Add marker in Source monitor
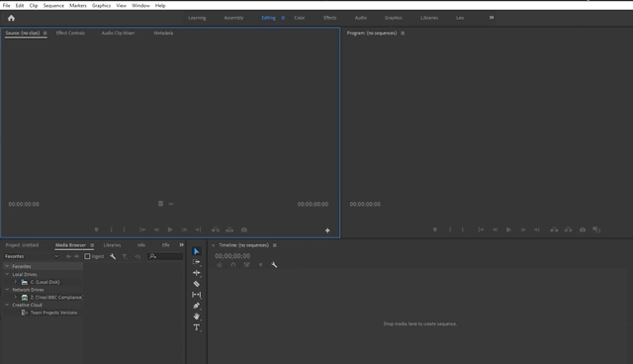 pos(96,229)
